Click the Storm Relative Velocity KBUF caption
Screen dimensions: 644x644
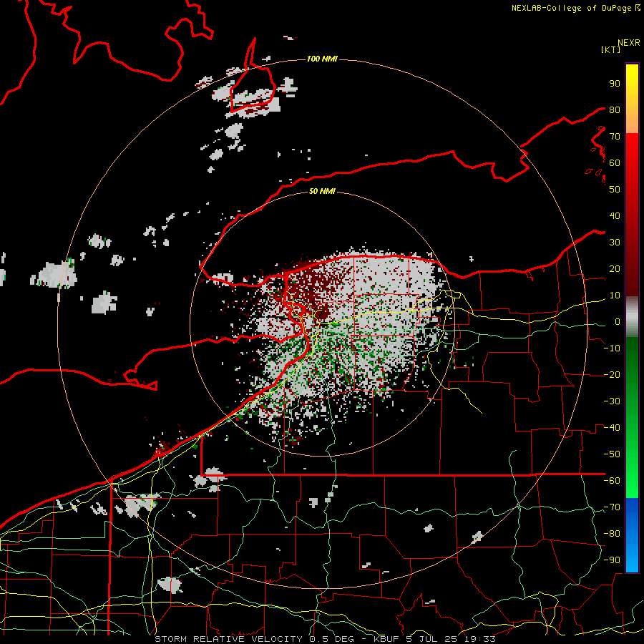(x=325, y=639)
